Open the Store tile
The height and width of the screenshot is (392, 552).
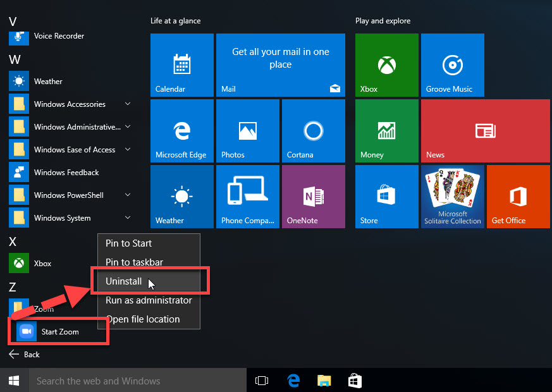(x=386, y=197)
